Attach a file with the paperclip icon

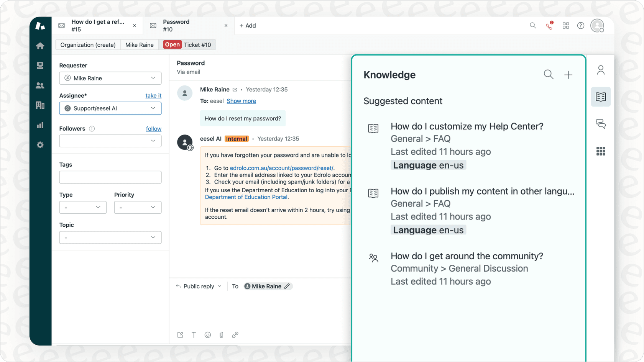(x=221, y=334)
